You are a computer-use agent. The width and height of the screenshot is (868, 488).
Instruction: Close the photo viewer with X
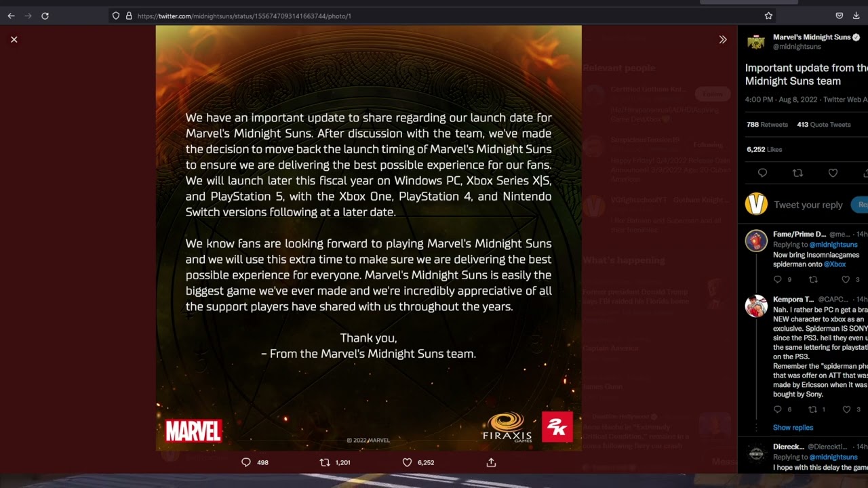14,39
